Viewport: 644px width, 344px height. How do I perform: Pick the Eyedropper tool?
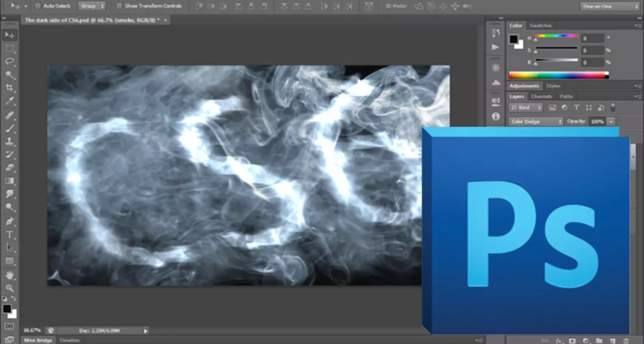pyautogui.click(x=10, y=101)
